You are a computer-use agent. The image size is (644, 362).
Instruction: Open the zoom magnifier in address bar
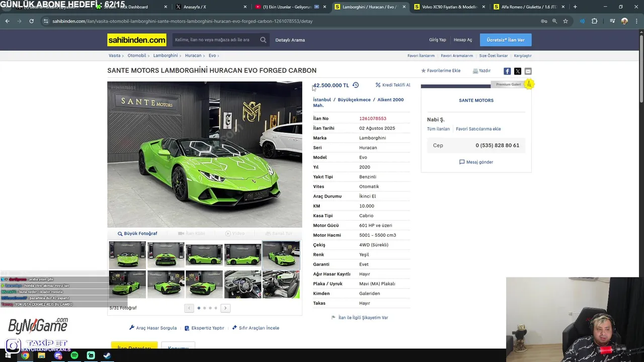coord(554,21)
